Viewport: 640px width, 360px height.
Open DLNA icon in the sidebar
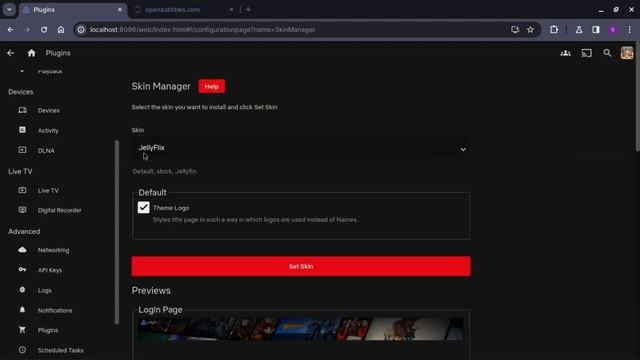(22, 150)
